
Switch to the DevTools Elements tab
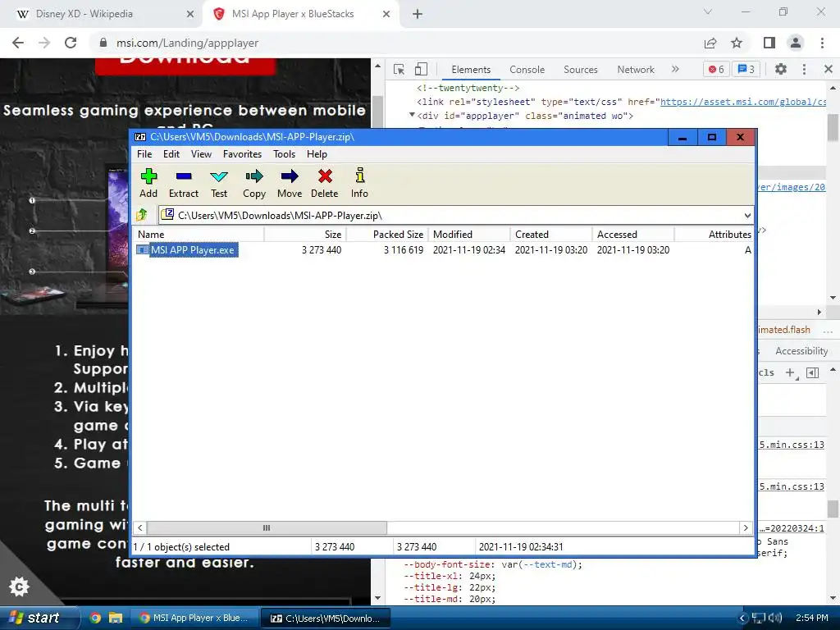(x=471, y=70)
